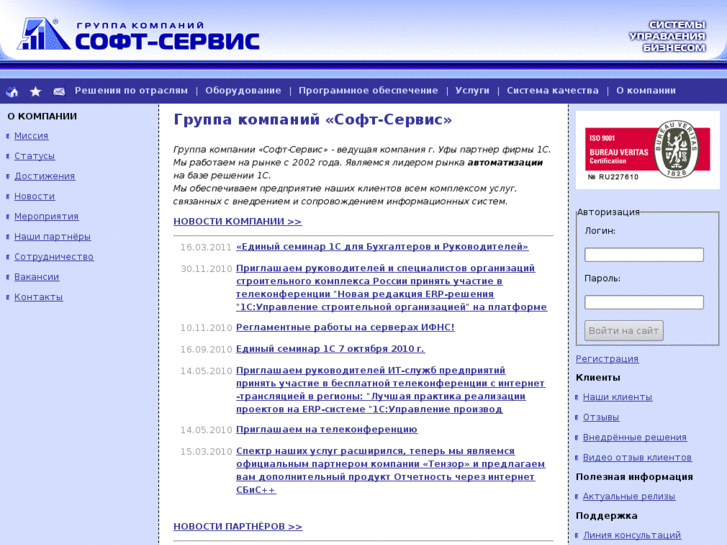This screenshot has width=727, height=545.
Task: Open news inviting руководителей ИТ-служб предприятий
Action: pyautogui.click(x=390, y=390)
